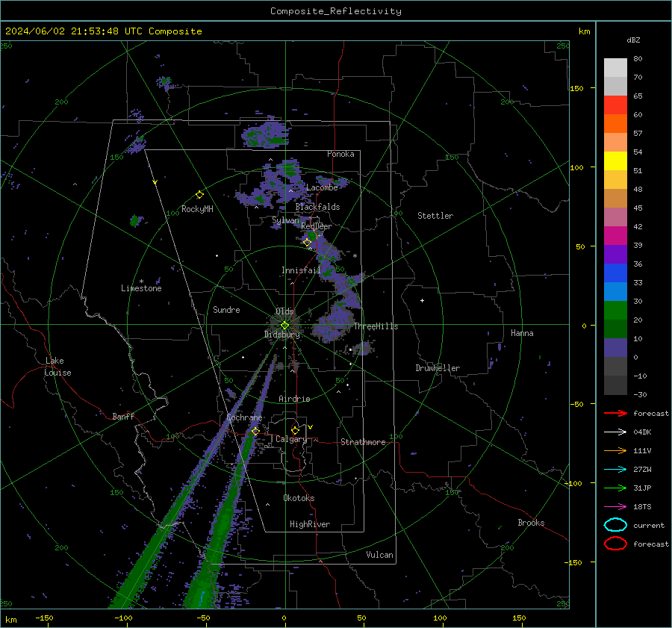Click the yellow radar site diamond near Olds
Screen dimensions: 672x628
tap(284, 326)
